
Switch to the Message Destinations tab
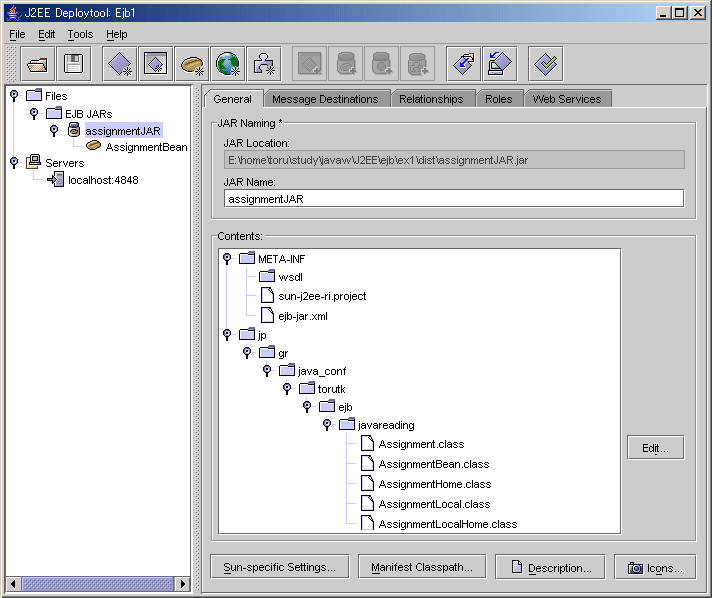325,99
